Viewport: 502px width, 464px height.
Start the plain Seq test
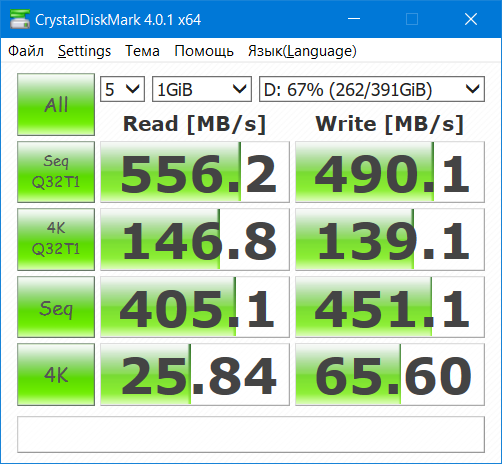tap(56, 307)
